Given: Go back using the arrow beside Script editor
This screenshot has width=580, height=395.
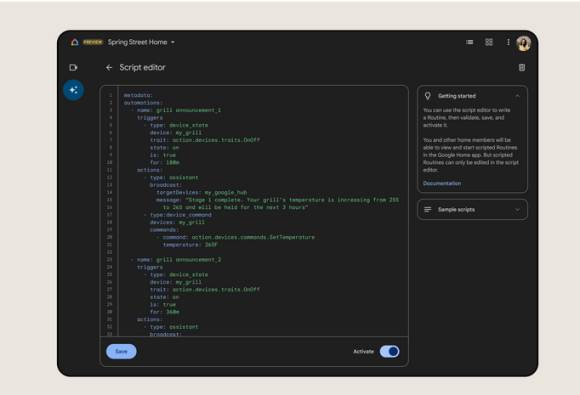Looking at the screenshot, I should pos(109,67).
